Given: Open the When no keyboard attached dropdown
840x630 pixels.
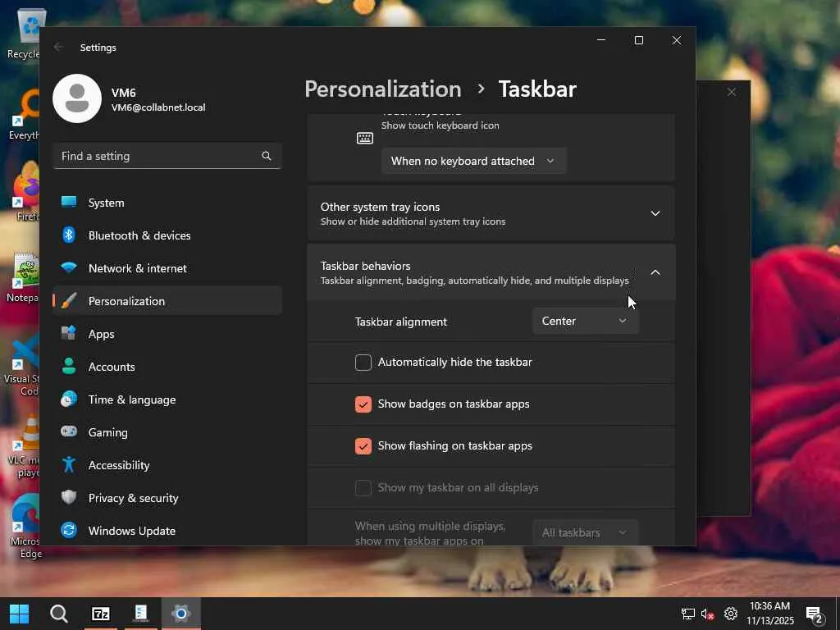Looking at the screenshot, I should [x=473, y=161].
